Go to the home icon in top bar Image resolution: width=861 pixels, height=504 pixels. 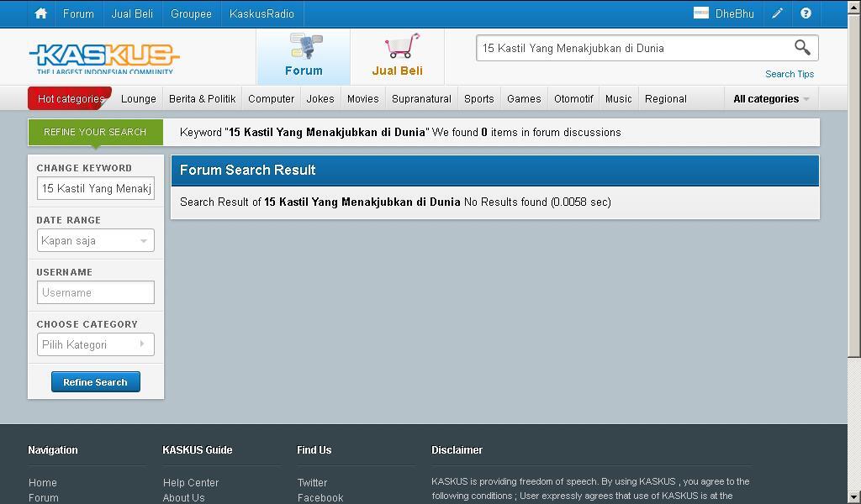[x=40, y=13]
